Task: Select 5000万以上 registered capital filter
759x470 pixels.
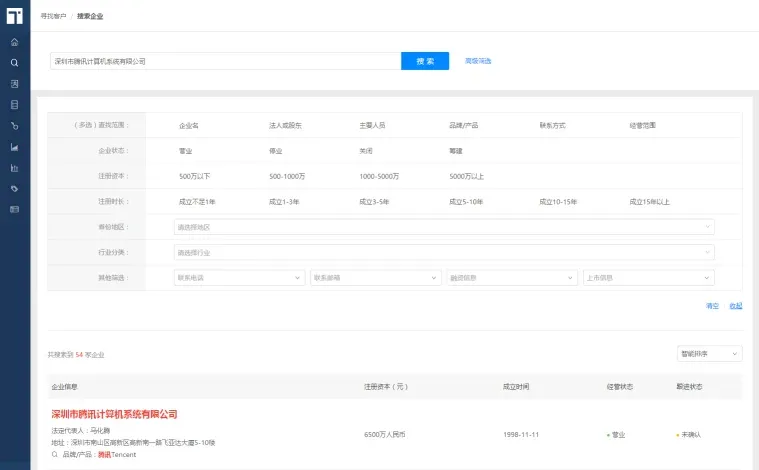Action: point(466,176)
